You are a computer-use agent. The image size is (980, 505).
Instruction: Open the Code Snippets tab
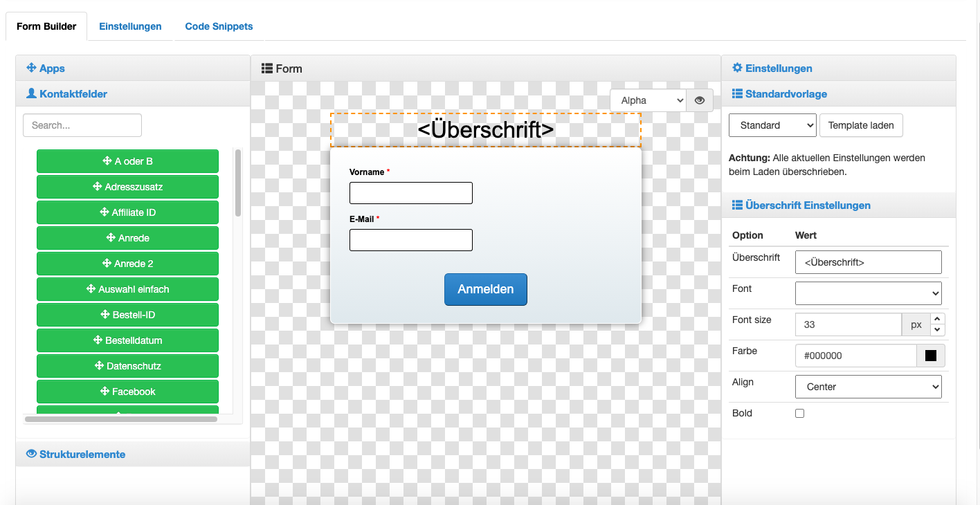(x=219, y=26)
